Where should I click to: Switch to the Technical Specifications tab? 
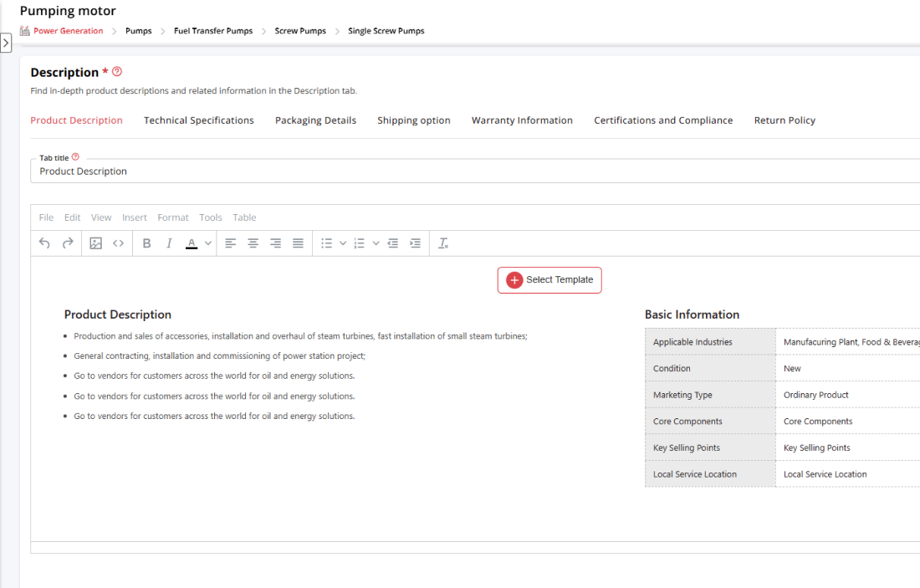click(x=199, y=120)
